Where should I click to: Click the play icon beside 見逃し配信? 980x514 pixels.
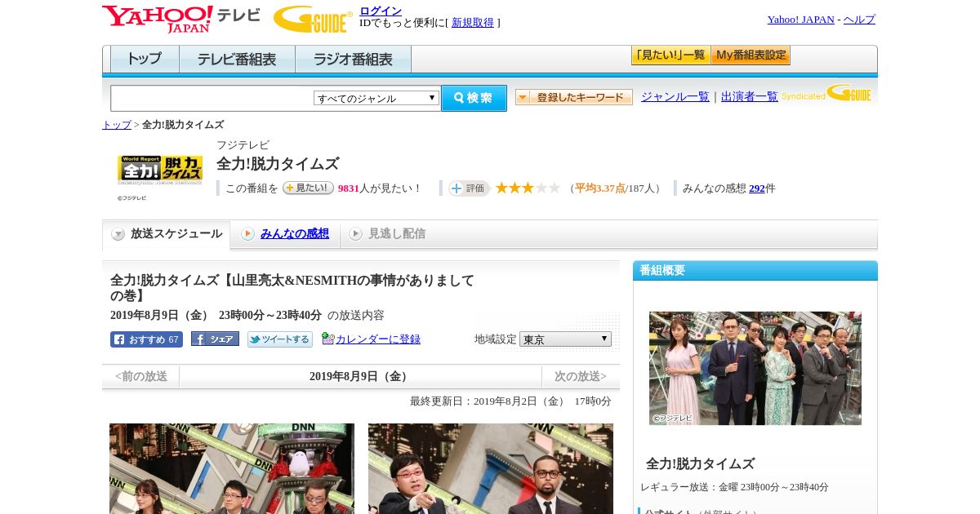pyautogui.click(x=355, y=234)
